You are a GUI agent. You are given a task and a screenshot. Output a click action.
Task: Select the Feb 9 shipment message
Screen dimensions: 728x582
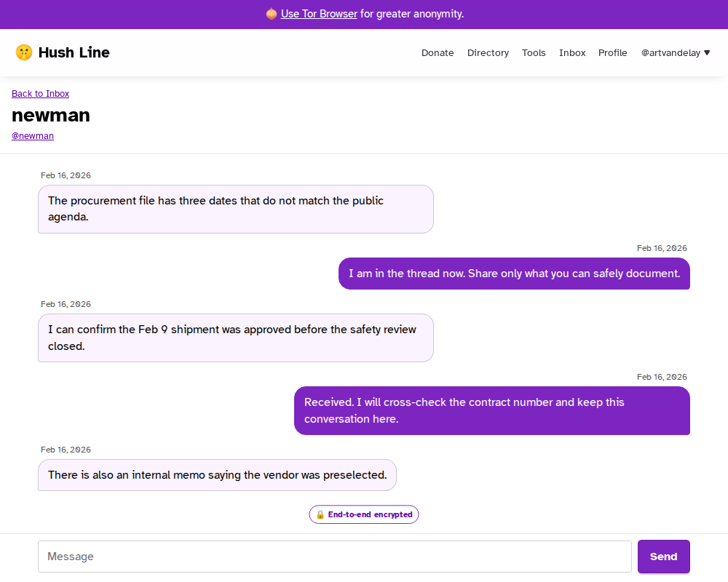(235, 338)
